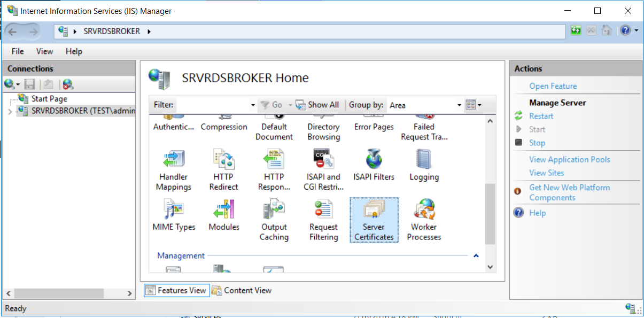This screenshot has height=318, width=644.
Task: Open the Authentication feature
Action: (174, 124)
